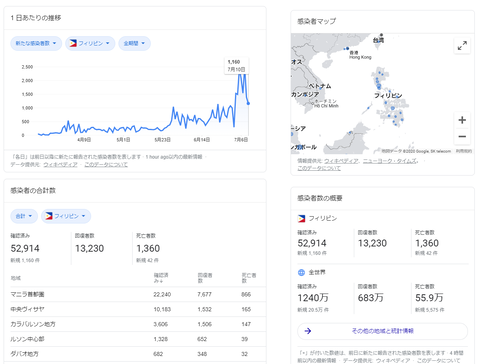The height and width of the screenshot is (364, 480).
Task: Click the ベトナム label on the map
Action: (320, 86)
